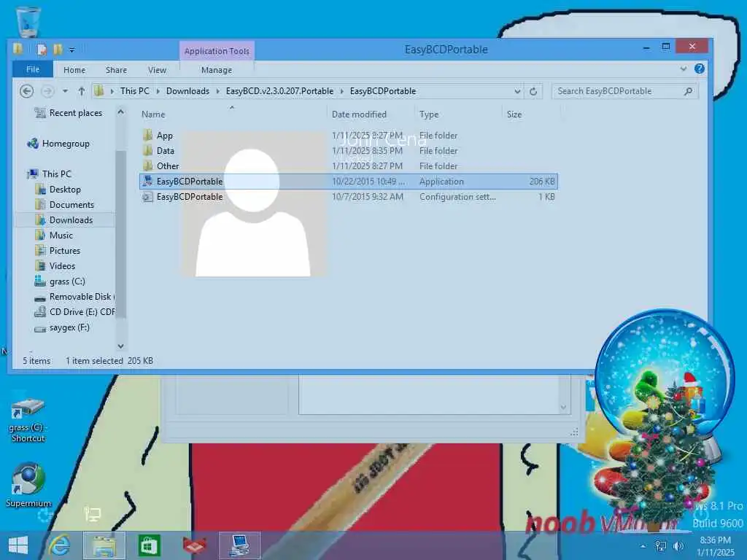Open Windows Store on taskbar
Screen dimensions: 747x560
tap(149, 545)
